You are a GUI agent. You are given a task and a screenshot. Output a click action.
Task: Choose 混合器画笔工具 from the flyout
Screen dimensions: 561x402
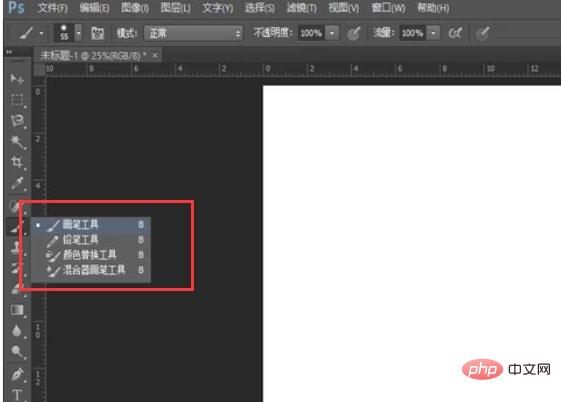[x=91, y=270]
